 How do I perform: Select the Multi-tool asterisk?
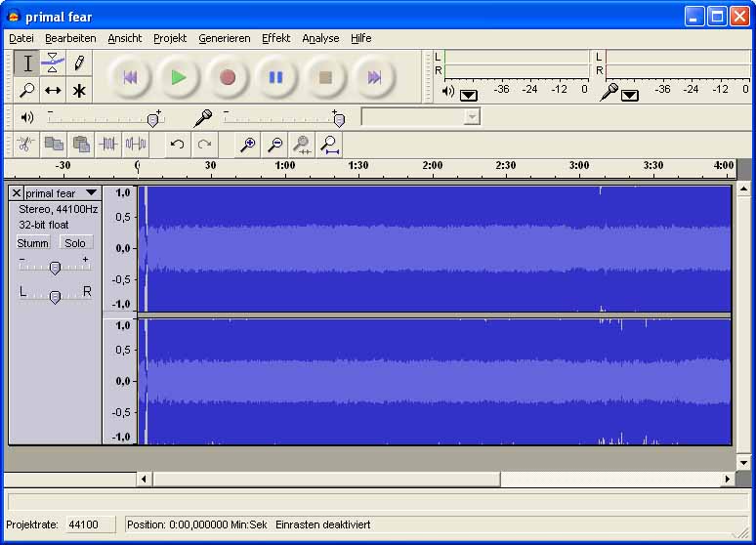(78, 90)
